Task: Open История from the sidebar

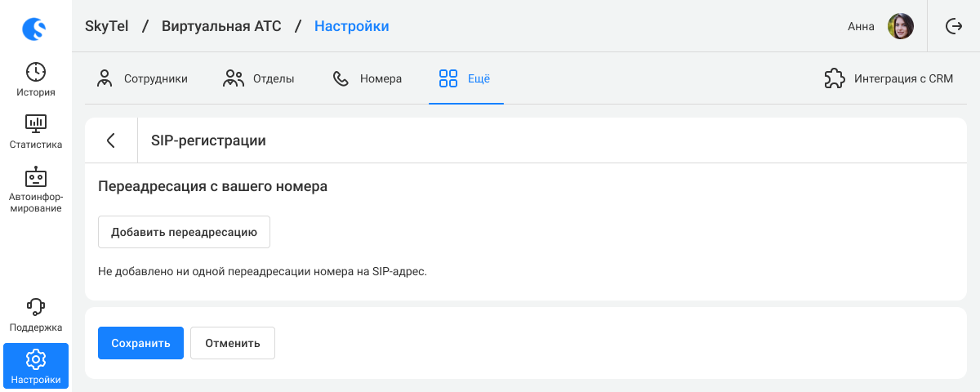Action: coord(36,79)
